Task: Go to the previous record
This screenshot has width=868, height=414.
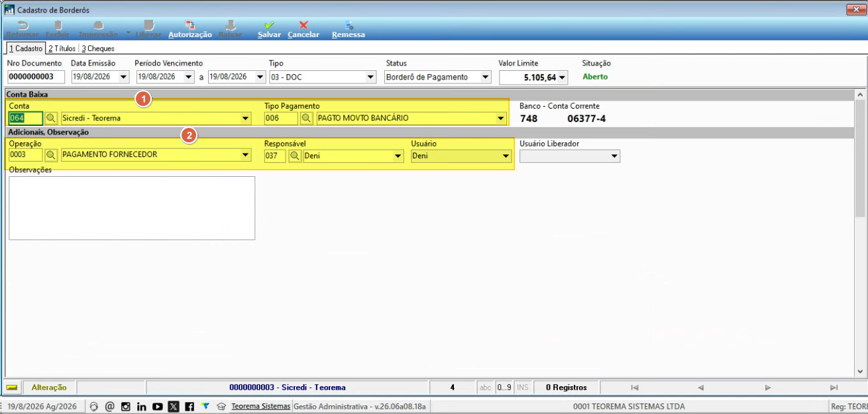Action: pyautogui.click(x=701, y=388)
